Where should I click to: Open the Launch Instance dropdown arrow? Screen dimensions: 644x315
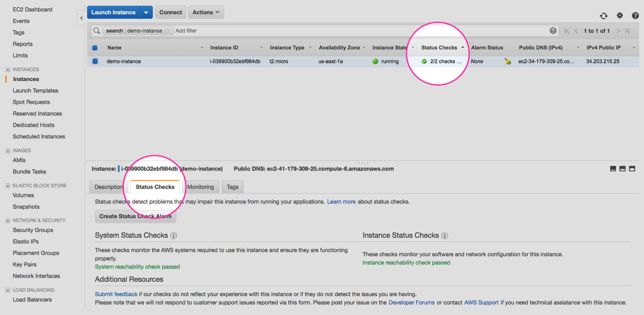pos(146,12)
